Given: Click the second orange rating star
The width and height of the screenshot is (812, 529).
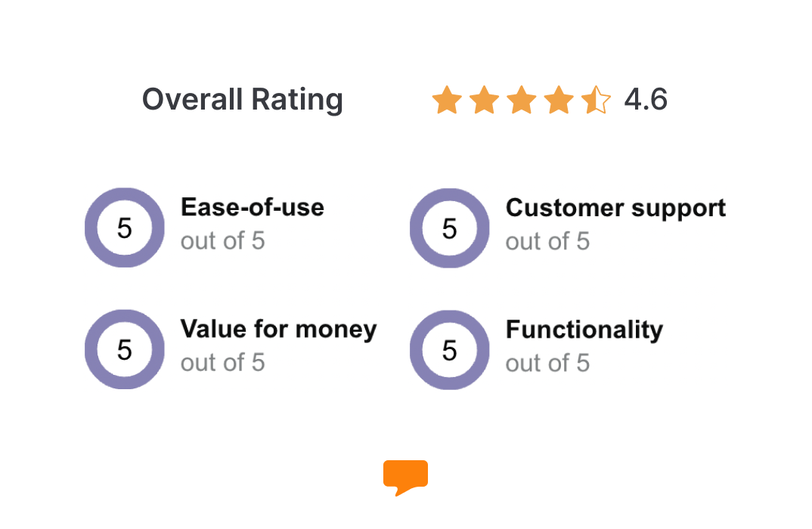Looking at the screenshot, I should [484, 100].
